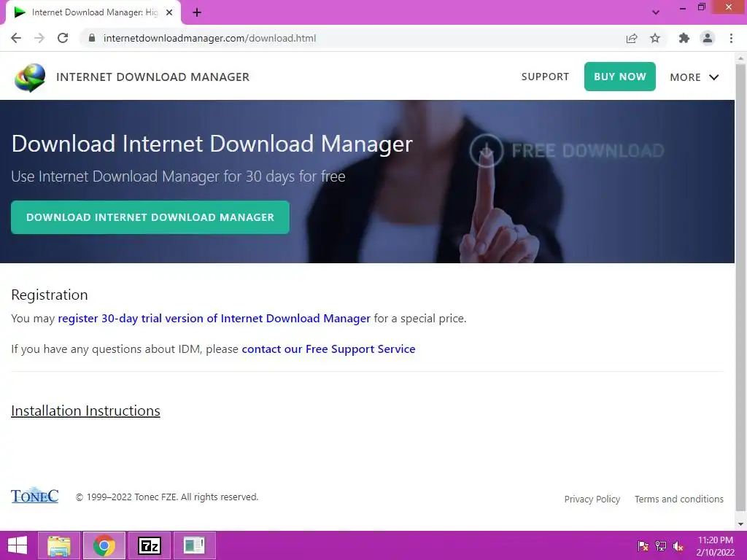Open the tab search chevron
The width and height of the screenshot is (747, 560).
[x=656, y=12]
